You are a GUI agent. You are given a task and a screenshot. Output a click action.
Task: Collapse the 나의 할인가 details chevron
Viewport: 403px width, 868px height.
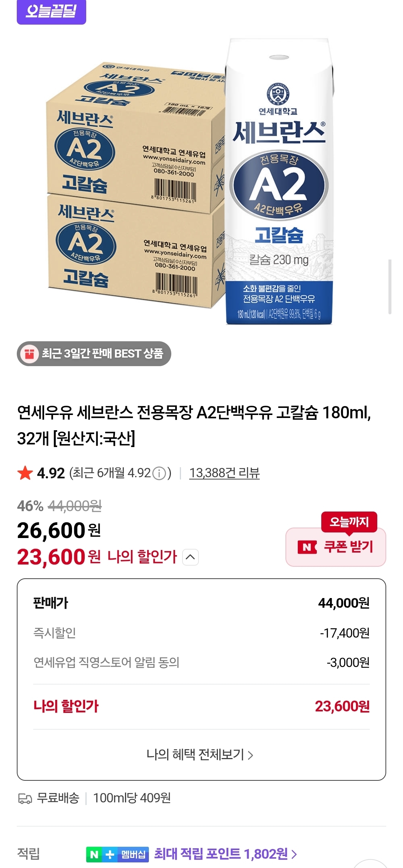click(190, 557)
